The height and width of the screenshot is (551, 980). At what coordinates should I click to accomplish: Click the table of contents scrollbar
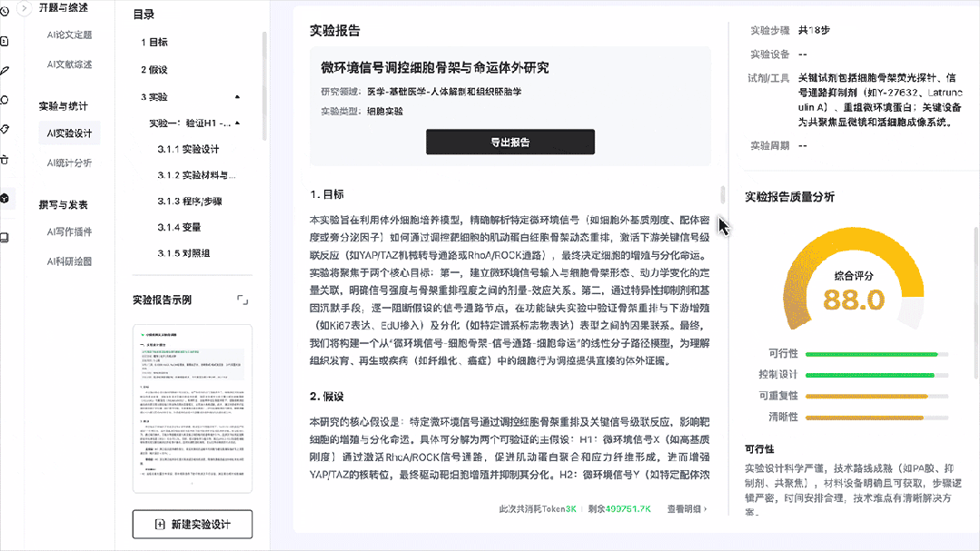click(264, 85)
